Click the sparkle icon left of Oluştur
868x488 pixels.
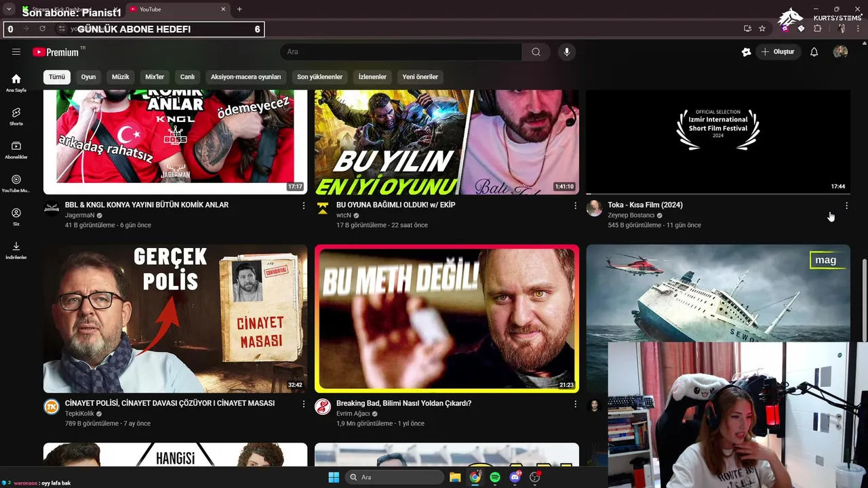(746, 52)
